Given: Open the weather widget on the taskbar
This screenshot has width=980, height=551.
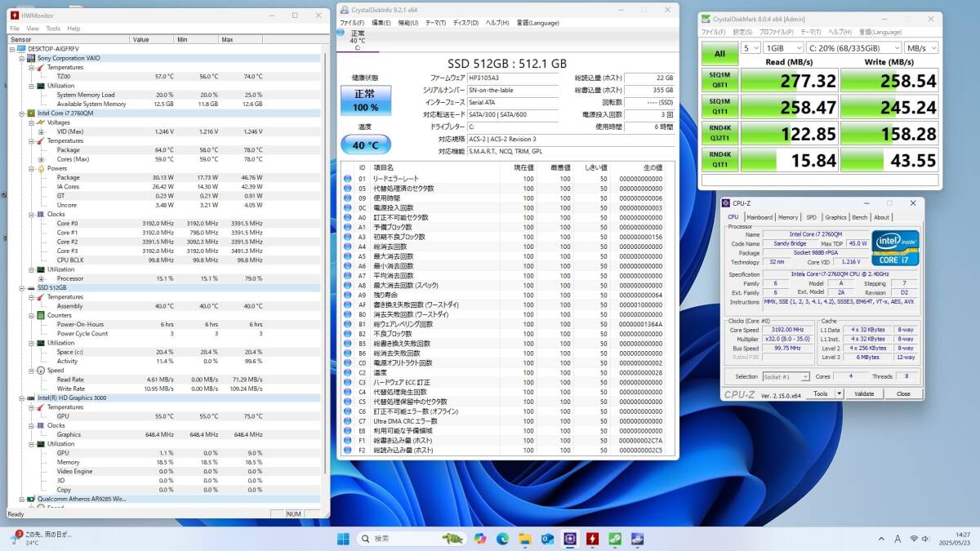Looking at the screenshot, I should (42, 538).
